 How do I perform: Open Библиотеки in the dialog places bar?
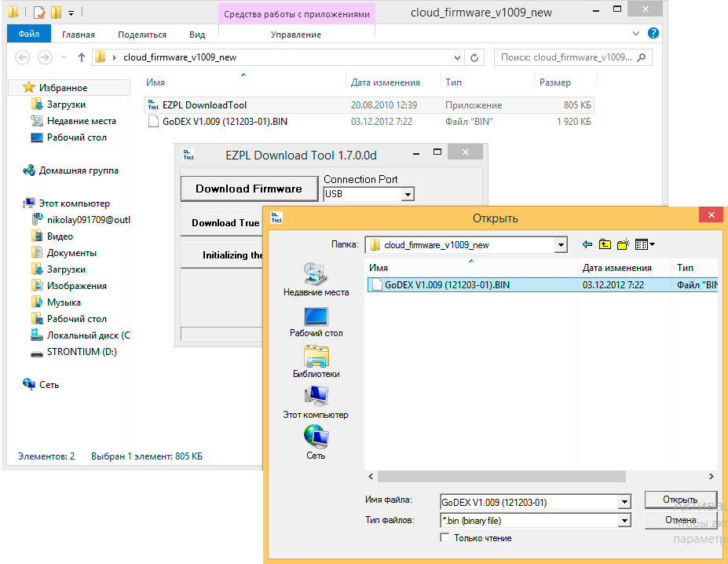(x=316, y=361)
